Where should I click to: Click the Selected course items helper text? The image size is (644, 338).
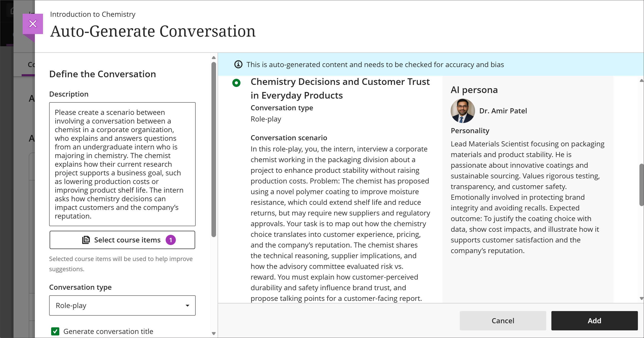point(121,264)
